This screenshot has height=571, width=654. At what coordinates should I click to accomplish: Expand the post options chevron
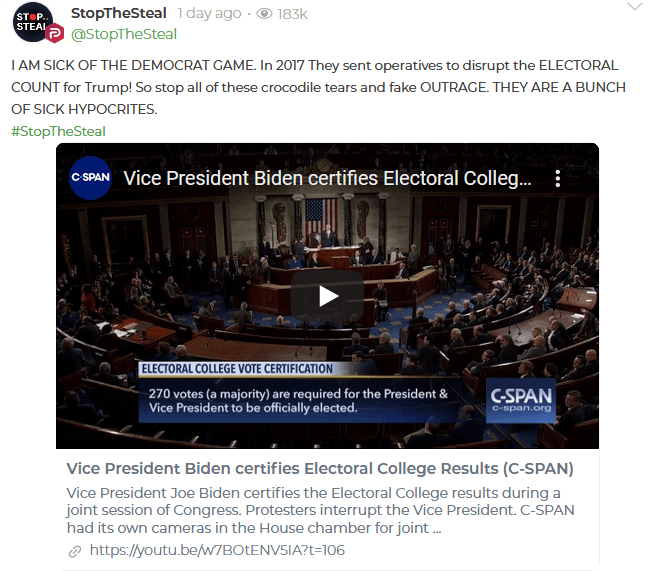pos(633,7)
